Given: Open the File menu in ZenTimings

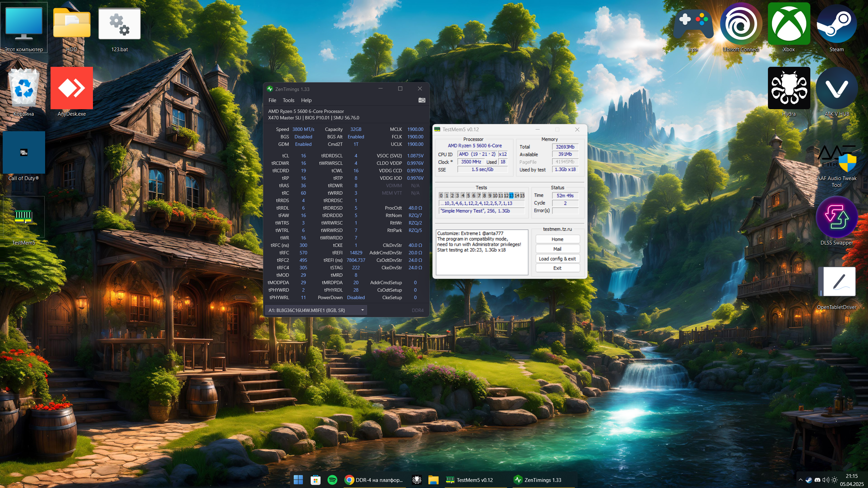Looking at the screenshot, I should pyautogui.click(x=272, y=100).
